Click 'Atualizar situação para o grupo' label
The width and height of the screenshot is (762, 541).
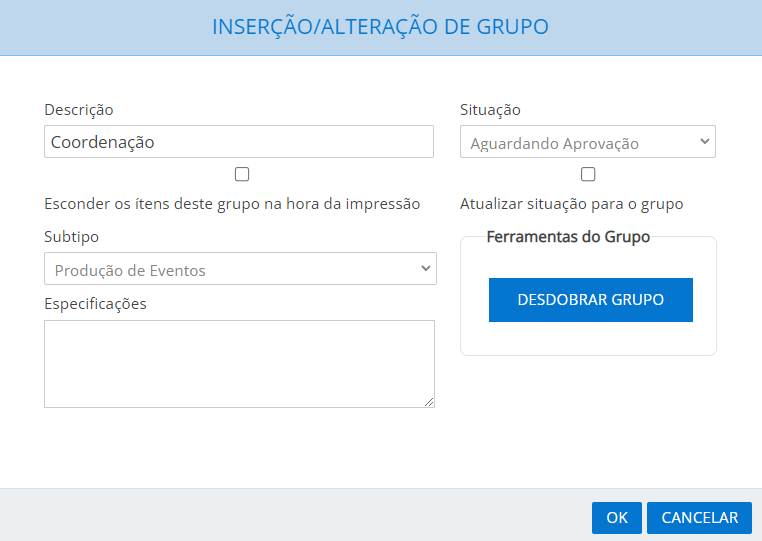point(572,204)
